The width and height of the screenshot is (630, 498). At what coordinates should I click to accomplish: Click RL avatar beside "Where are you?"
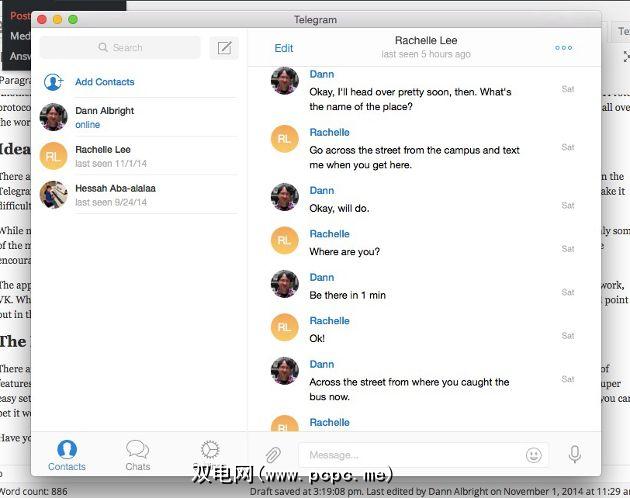tap(284, 240)
